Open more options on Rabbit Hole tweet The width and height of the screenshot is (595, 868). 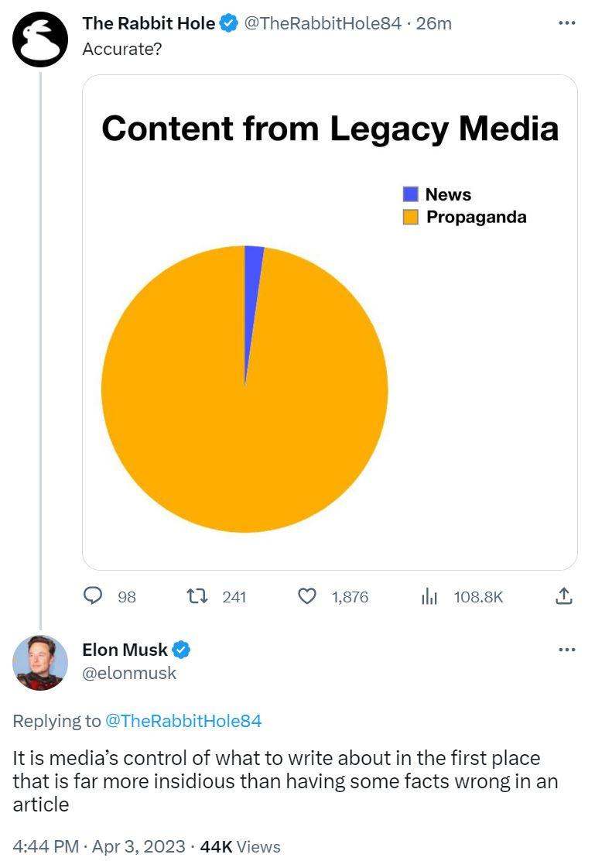click(566, 23)
